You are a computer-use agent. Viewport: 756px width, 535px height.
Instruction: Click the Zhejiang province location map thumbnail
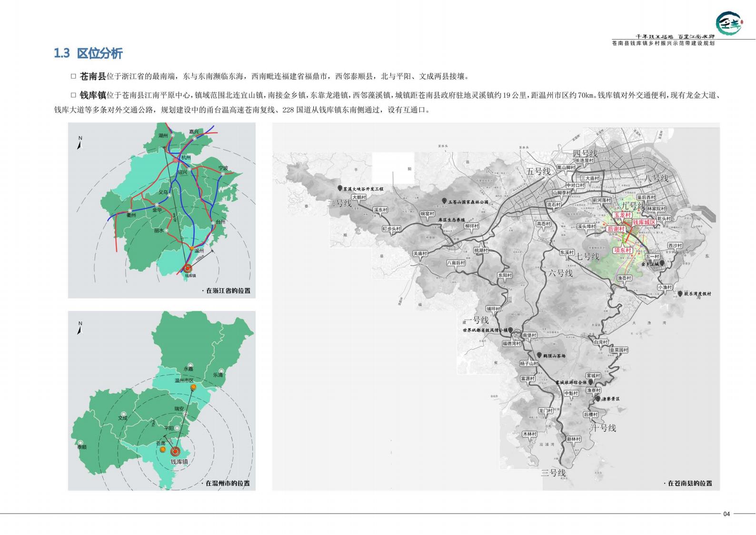point(162,211)
